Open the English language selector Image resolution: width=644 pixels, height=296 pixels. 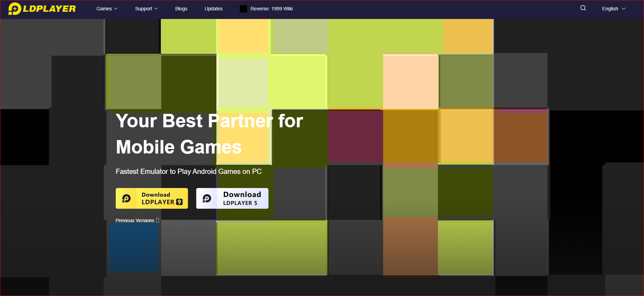(614, 9)
